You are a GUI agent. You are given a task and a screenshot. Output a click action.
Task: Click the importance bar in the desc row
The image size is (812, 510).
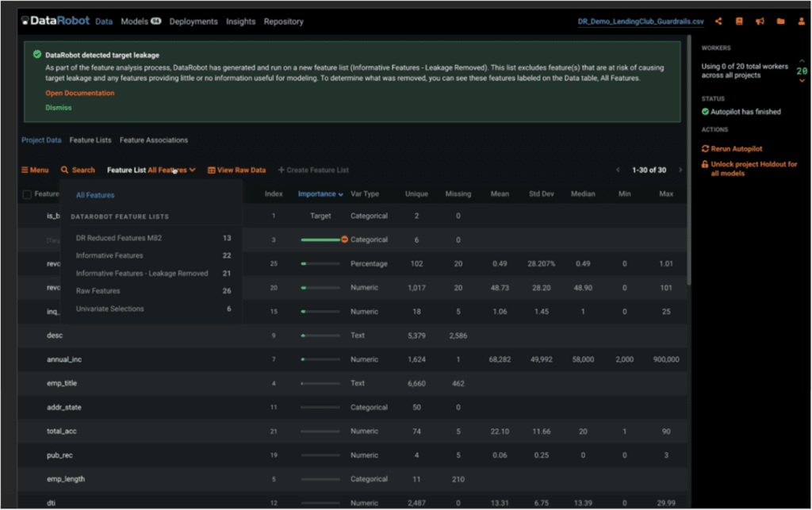point(320,335)
